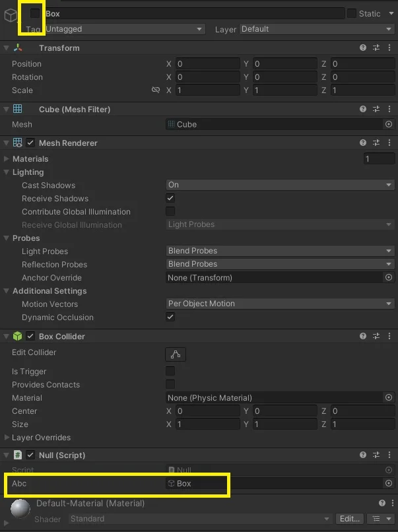This screenshot has height=532, width=398.
Task: Open Mesh Renderer three-dot menu
Action: point(389,143)
